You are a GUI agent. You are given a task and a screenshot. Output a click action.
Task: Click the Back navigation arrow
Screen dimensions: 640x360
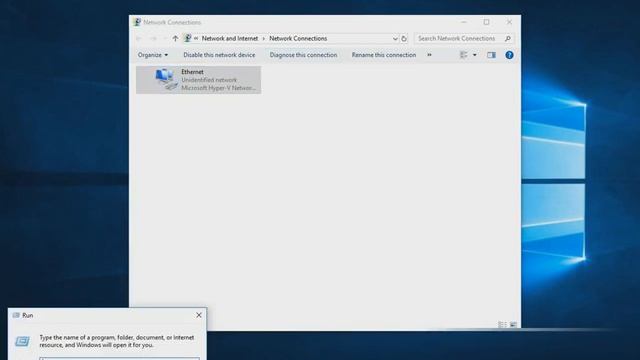tap(139, 38)
